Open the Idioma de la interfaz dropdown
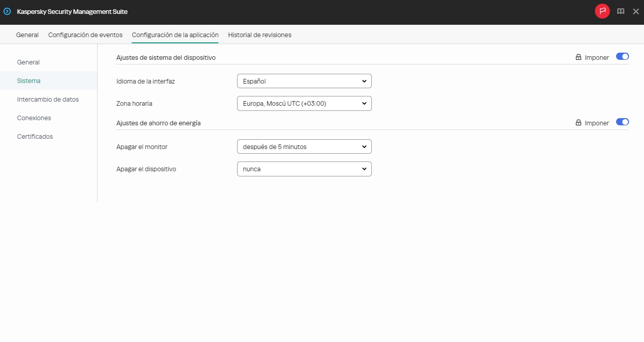This screenshot has height=342, width=644. click(x=304, y=81)
